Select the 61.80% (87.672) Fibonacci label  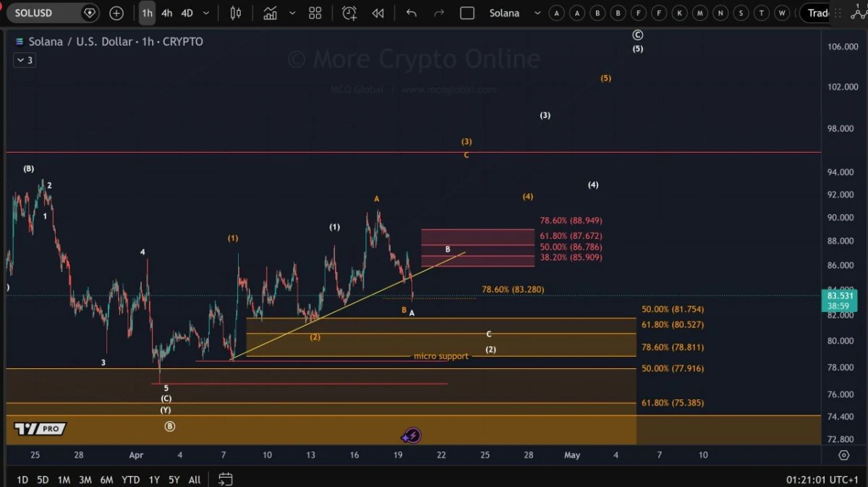pos(571,236)
